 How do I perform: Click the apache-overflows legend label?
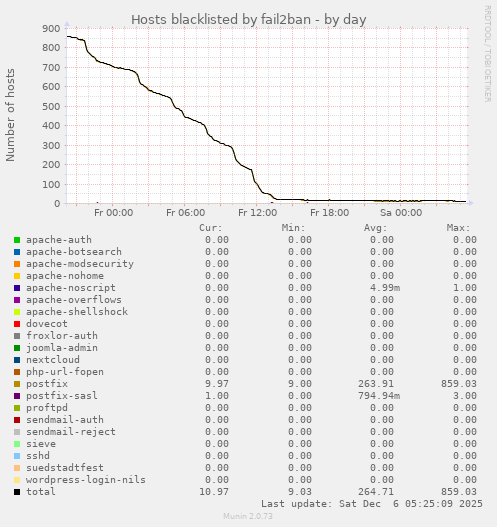74,300
